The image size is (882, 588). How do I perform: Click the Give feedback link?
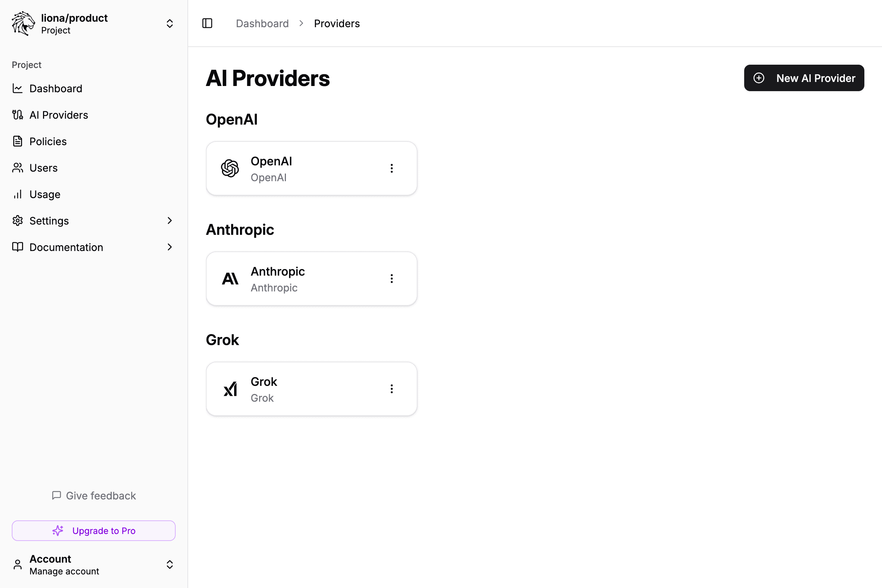click(x=94, y=496)
